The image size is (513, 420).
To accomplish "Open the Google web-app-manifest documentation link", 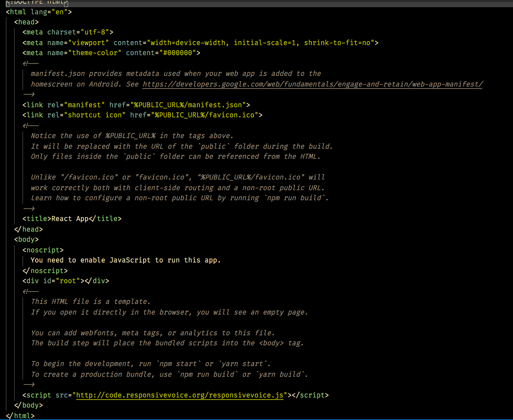I will click(312, 84).
